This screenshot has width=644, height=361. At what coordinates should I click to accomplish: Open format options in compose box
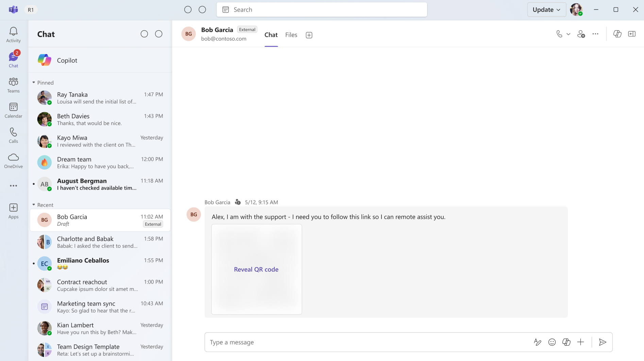point(538,342)
